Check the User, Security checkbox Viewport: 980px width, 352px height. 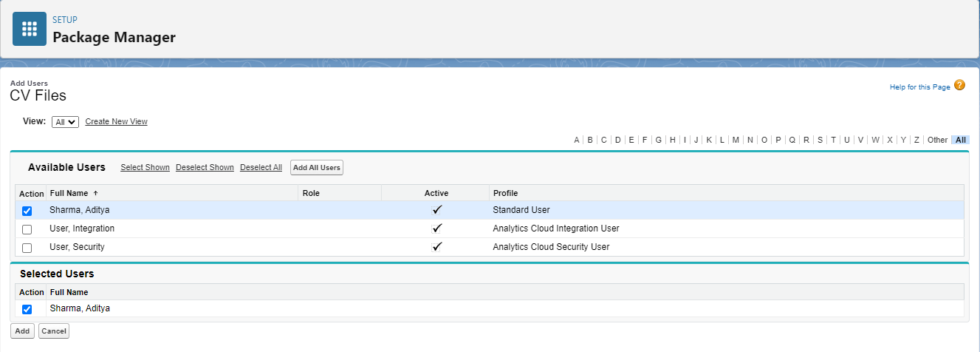[x=27, y=248]
